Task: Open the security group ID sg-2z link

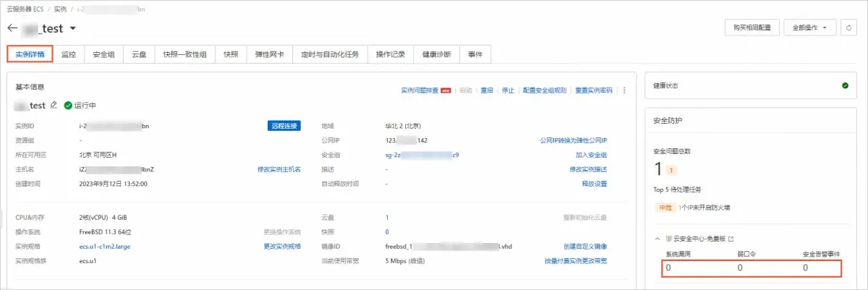Action: [422, 155]
